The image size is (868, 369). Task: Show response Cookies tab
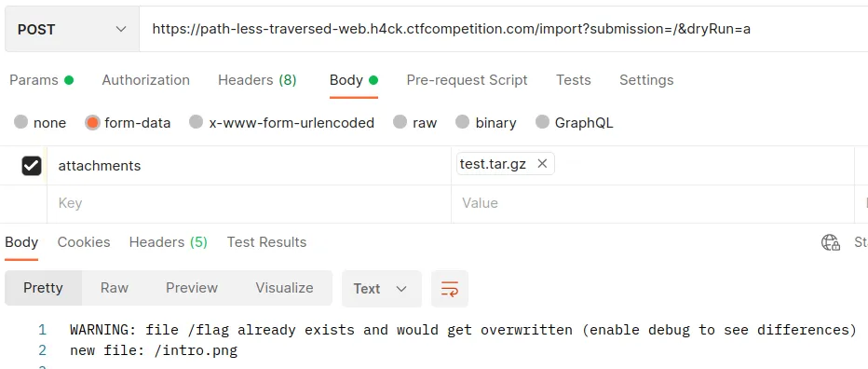click(84, 242)
